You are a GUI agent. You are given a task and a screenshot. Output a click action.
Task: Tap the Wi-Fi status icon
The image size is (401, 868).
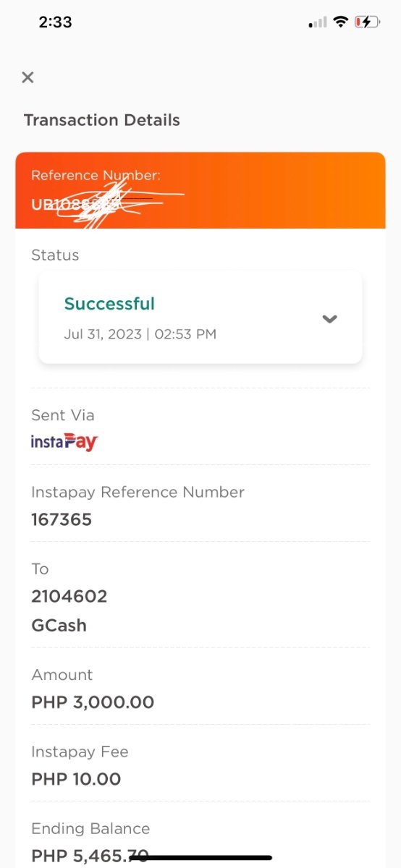340,22
